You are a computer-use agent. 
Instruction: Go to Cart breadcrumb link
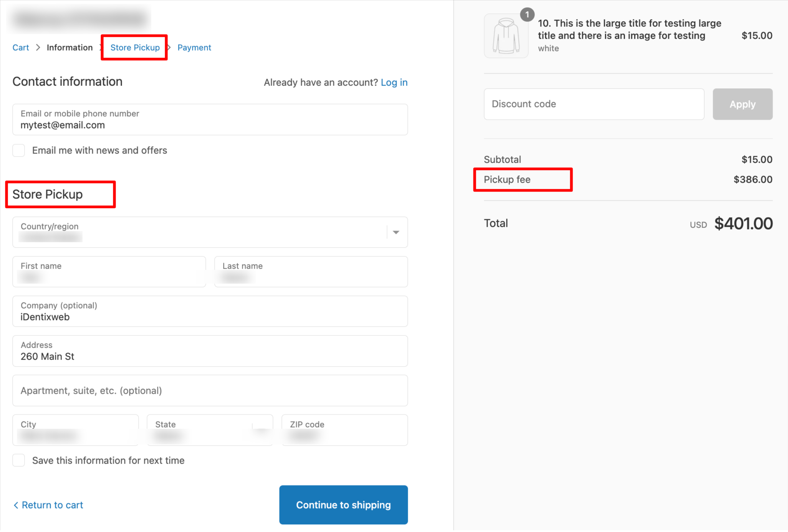pos(21,48)
